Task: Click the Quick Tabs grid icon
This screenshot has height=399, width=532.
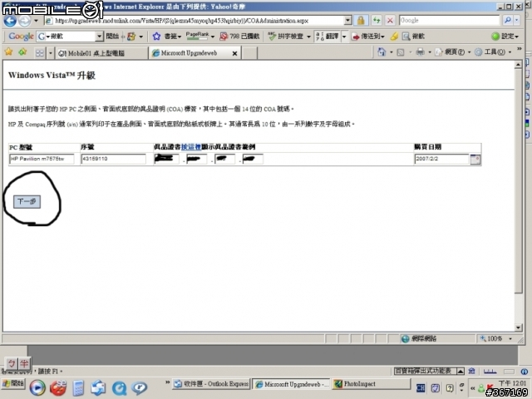Action: pyautogui.click(x=40, y=53)
